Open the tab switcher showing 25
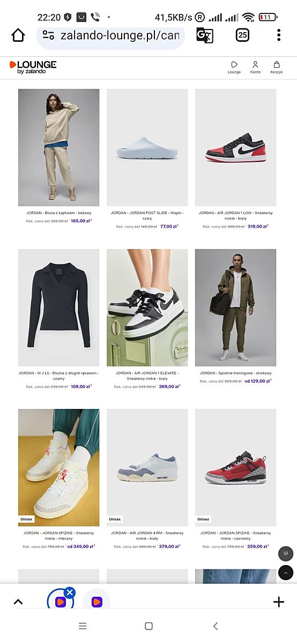Screen dimensions: 297x644 [x=242, y=35]
